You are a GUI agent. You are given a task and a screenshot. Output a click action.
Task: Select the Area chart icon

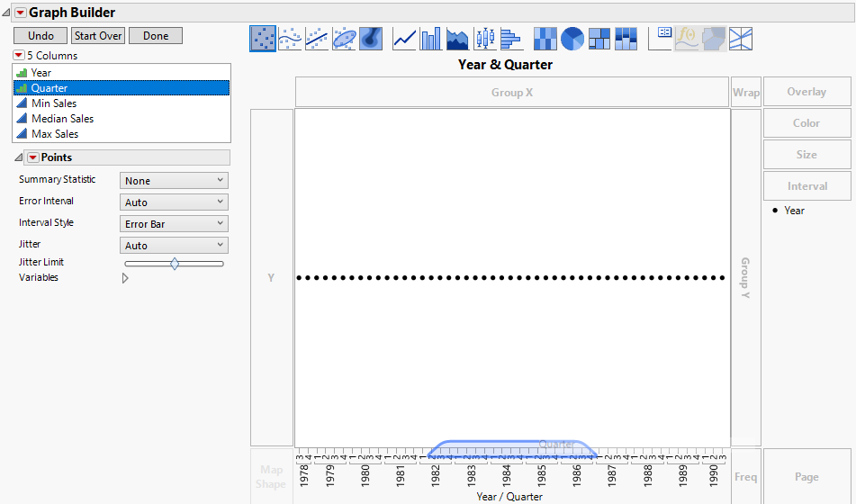click(457, 39)
